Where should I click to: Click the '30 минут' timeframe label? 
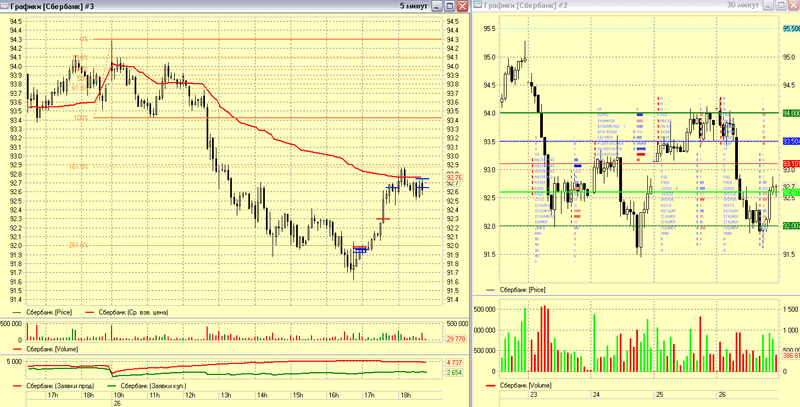click(743, 6)
